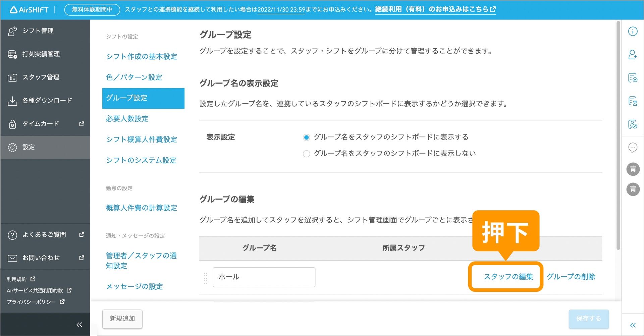Select グループ名をスタッフのシフトボードに表示する radio
Image resolution: width=644 pixels, height=336 pixels.
pos(306,137)
